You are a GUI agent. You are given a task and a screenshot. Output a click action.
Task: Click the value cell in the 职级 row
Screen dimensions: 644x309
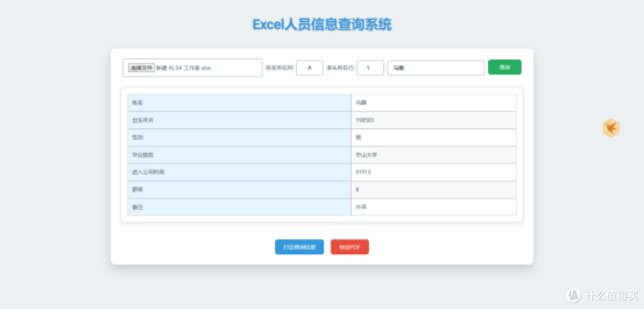tap(434, 190)
